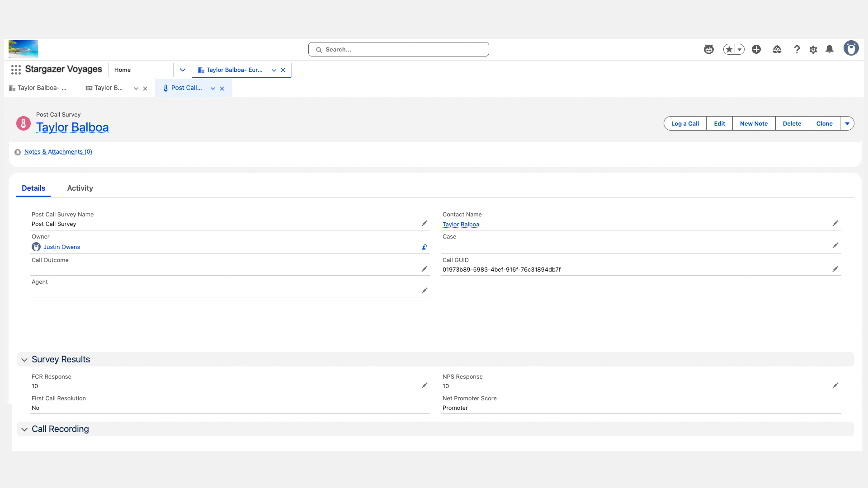868x488 pixels.
Task: Click the Help question mark icon
Action: [x=797, y=50]
